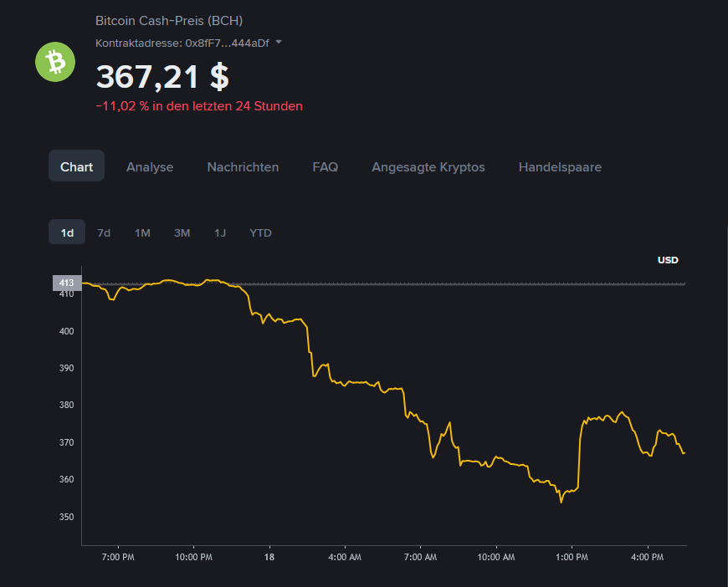Click the 10:00 PM time axis label
Image resolution: width=728 pixels, height=587 pixels.
pyautogui.click(x=193, y=557)
